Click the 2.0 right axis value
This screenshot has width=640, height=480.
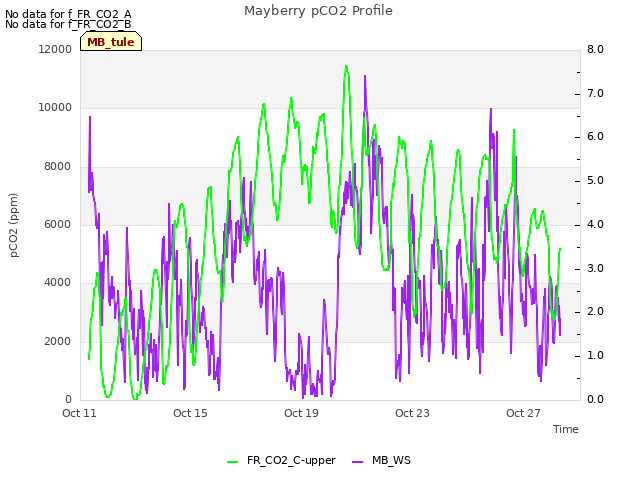pyautogui.click(x=595, y=312)
